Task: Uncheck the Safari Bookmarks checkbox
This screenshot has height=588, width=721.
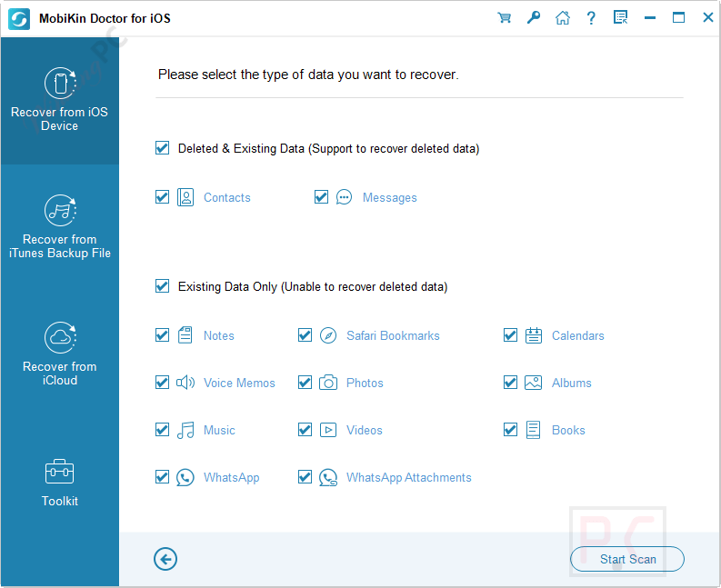Action: point(305,335)
